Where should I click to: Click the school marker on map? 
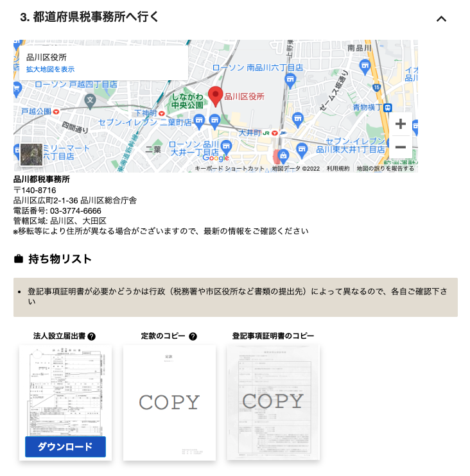(x=90, y=101)
